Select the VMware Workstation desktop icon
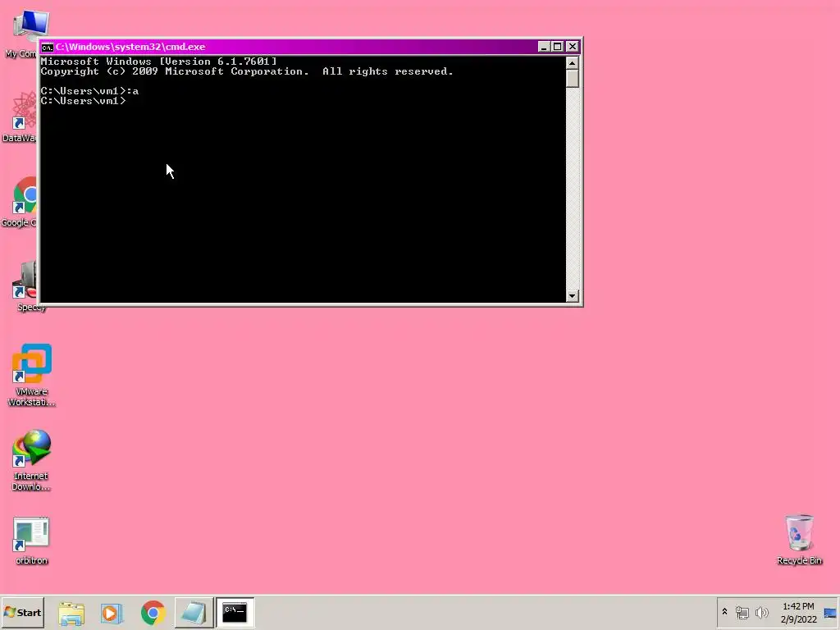The height and width of the screenshot is (630, 840). pos(32,375)
